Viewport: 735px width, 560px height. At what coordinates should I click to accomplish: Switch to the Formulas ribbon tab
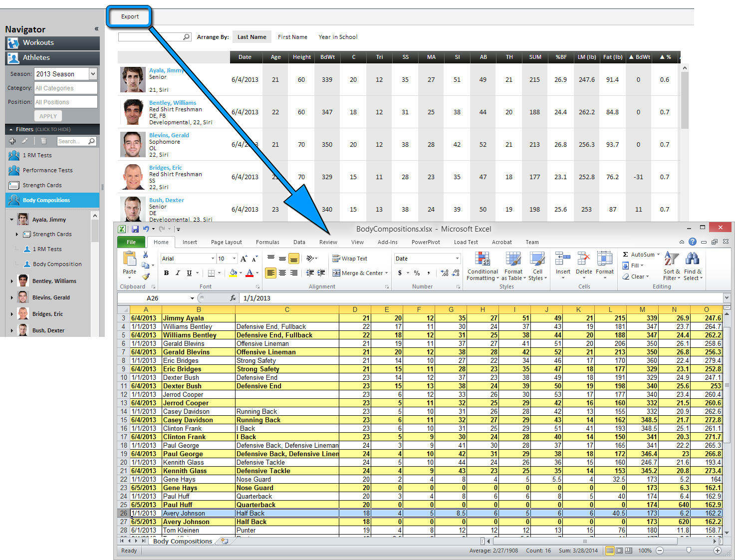click(x=267, y=242)
